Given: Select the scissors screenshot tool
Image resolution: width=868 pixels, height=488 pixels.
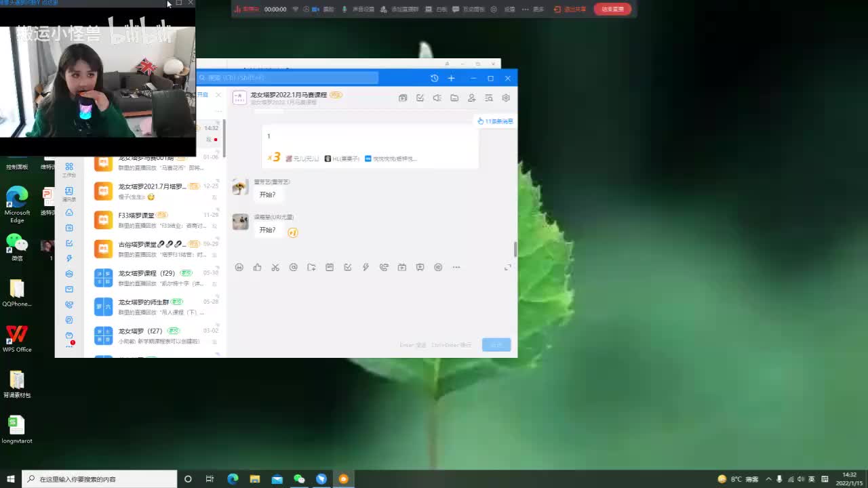Looking at the screenshot, I should tap(275, 268).
